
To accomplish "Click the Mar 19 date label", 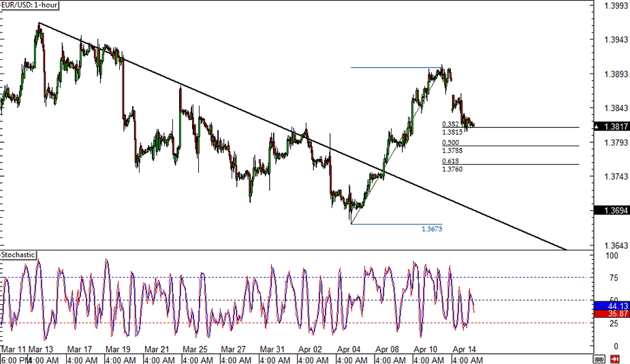I will coord(118,350).
